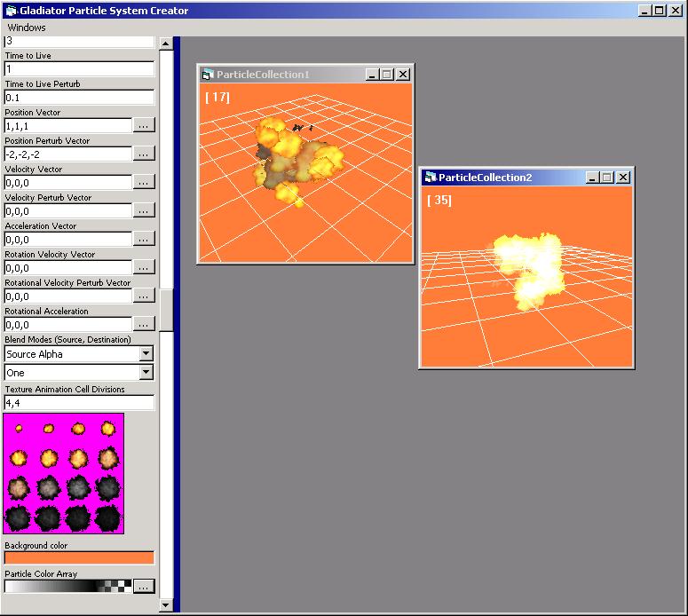Open Rotation Velocity Vector ellipsis button
The image size is (688, 616).
144,268
